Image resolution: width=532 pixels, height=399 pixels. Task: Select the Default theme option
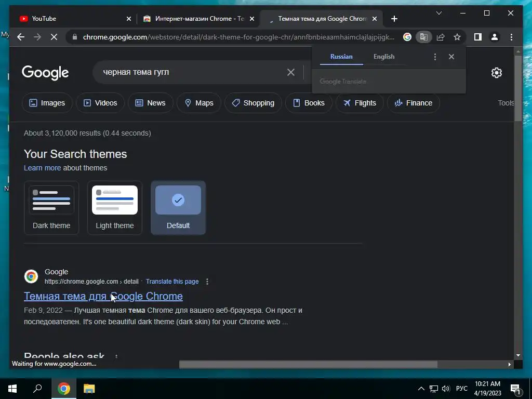pyautogui.click(x=178, y=208)
